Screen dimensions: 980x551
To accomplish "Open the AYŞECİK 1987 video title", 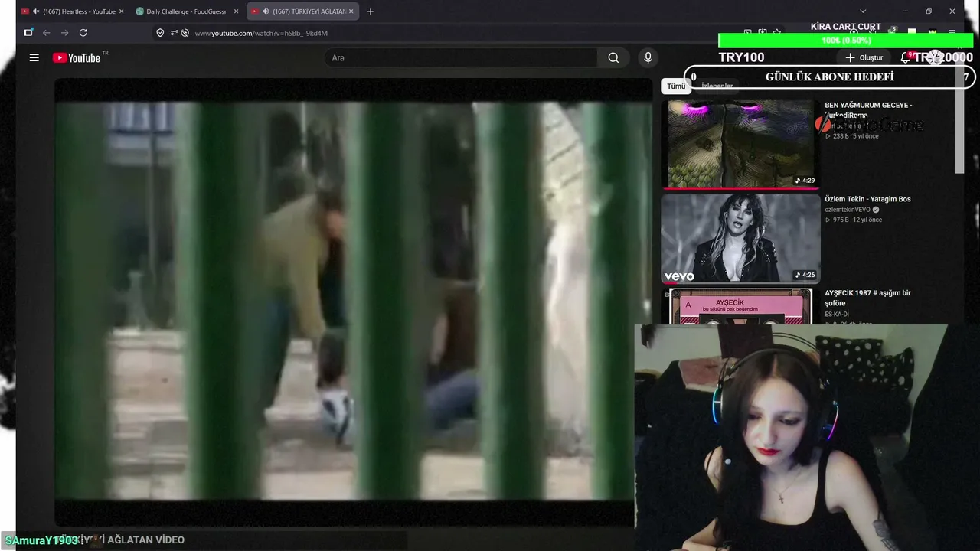I will pyautogui.click(x=867, y=298).
